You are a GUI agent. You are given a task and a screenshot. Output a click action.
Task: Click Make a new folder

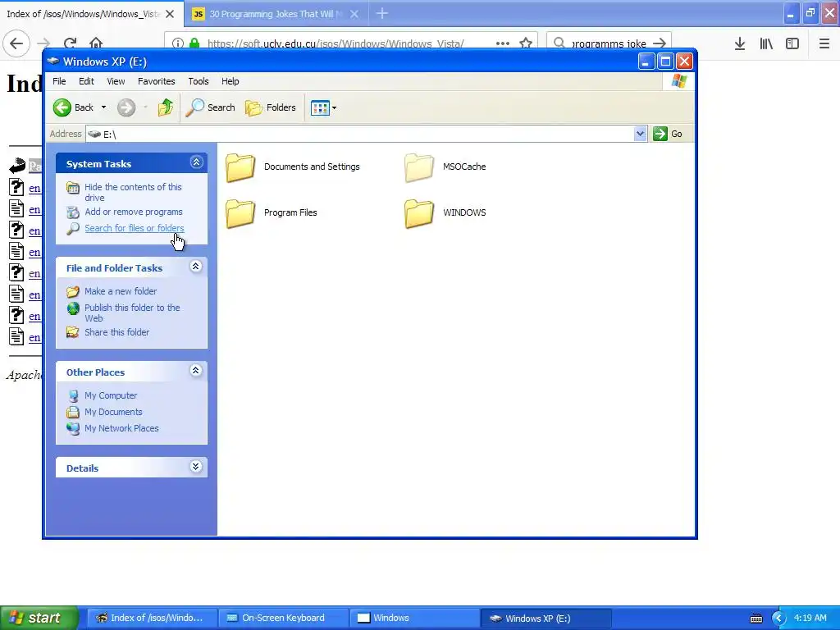click(x=121, y=291)
